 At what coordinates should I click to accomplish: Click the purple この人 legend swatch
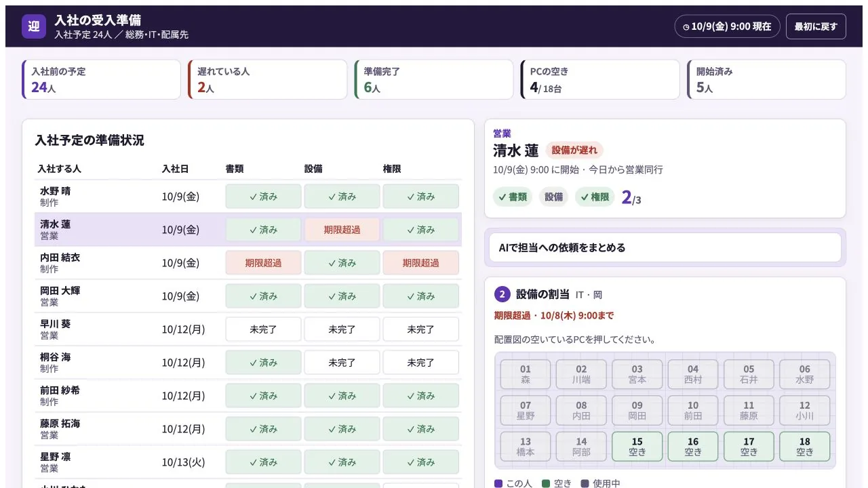(x=498, y=484)
